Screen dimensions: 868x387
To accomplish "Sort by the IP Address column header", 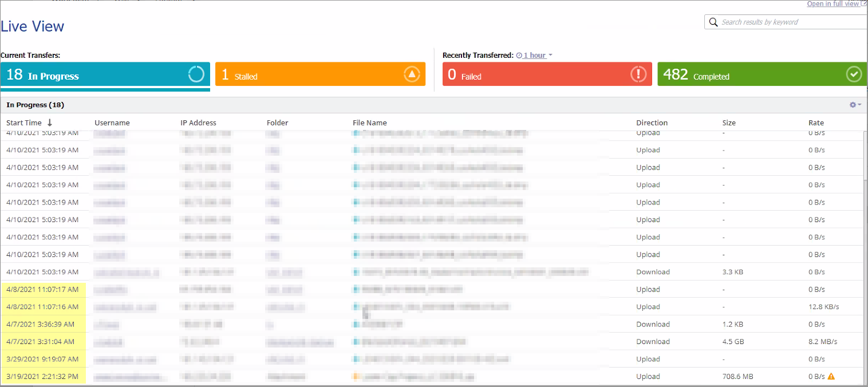I will coord(198,123).
